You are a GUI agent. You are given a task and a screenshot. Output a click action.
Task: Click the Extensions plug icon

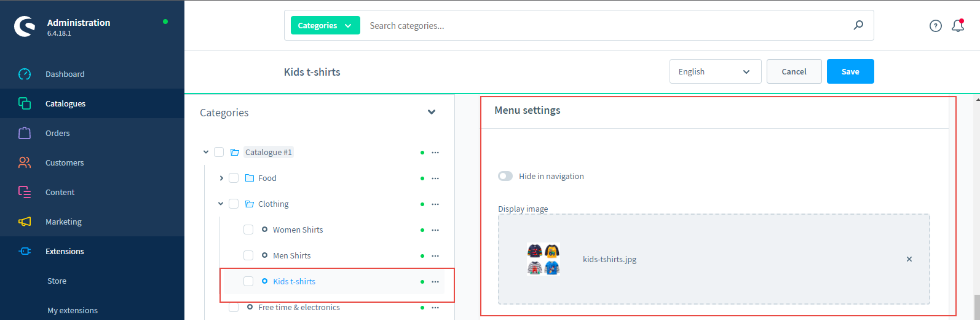point(25,251)
